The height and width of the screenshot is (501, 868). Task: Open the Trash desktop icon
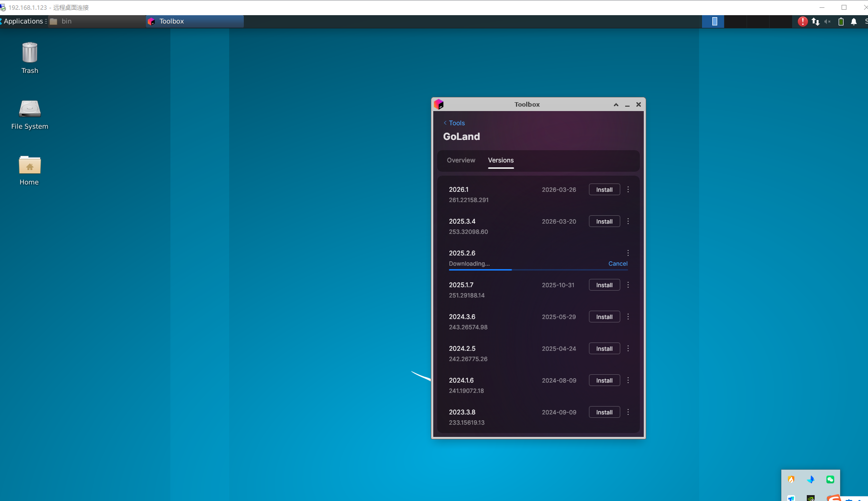pyautogui.click(x=30, y=58)
